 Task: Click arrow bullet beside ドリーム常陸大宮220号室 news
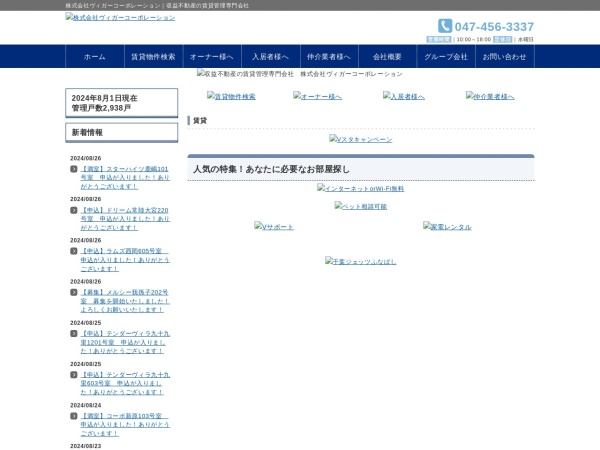[x=74, y=210]
